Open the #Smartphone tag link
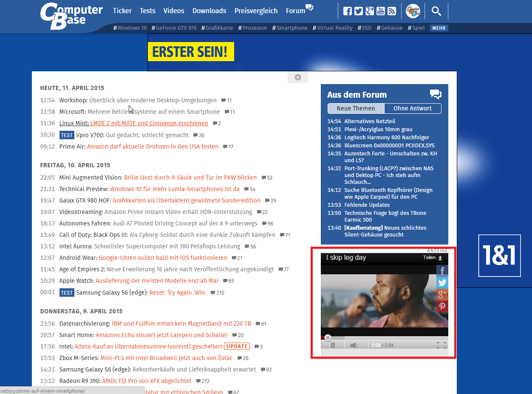Screen dimensions: 532x394 coord(290,28)
